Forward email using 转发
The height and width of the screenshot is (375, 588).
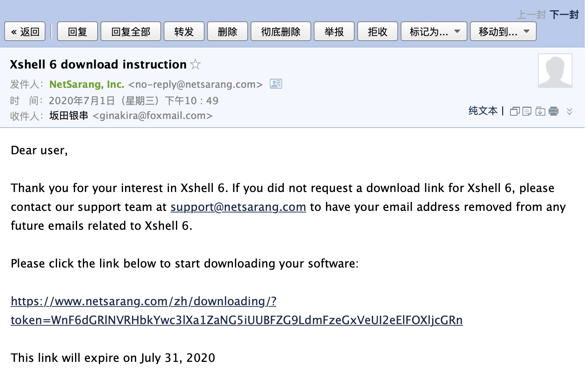click(x=184, y=32)
